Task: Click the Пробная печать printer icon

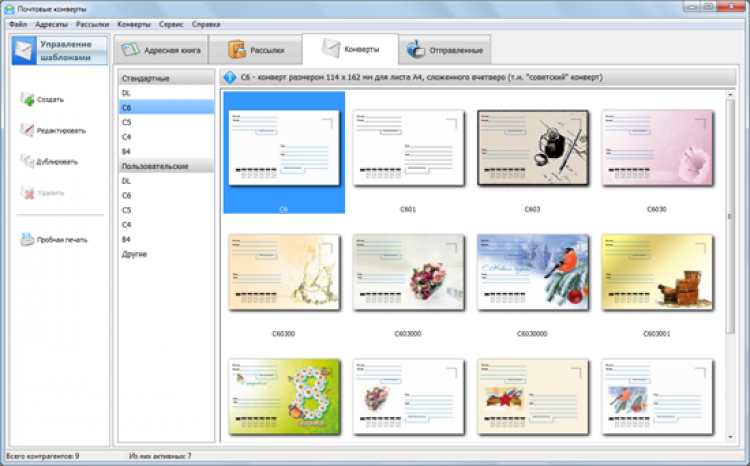Action: click(x=27, y=239)
